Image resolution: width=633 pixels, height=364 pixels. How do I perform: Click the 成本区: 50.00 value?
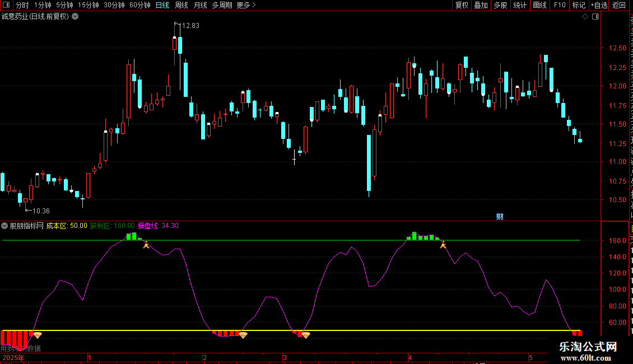[x=67, y=226]
